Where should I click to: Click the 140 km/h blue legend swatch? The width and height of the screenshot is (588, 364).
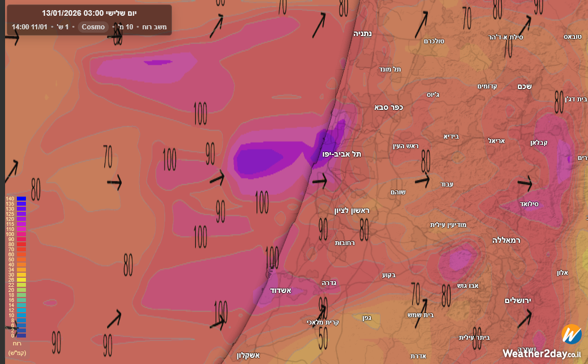pyautogui.click(x=21, y=199)
